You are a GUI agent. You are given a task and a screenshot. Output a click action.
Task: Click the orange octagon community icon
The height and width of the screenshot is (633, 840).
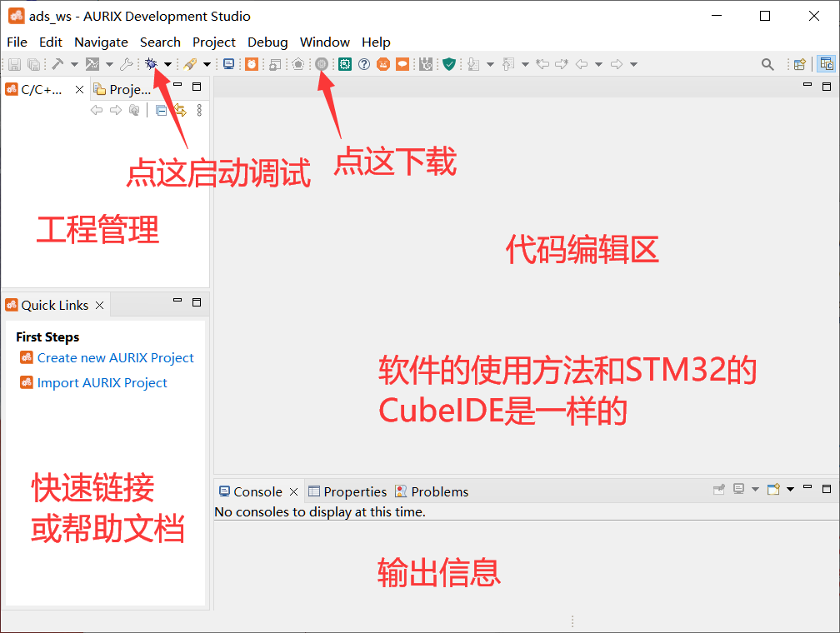pyautogui.click(x=383, y=64)
